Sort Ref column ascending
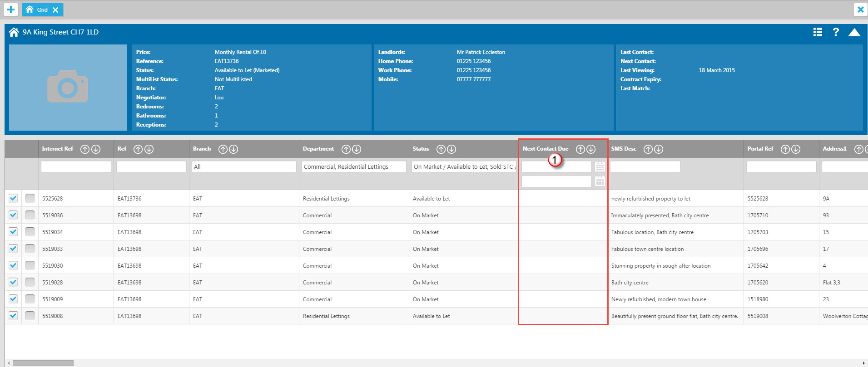Image resolution: width=868 pixels, height=367 pixels. (x=138, y=149)
